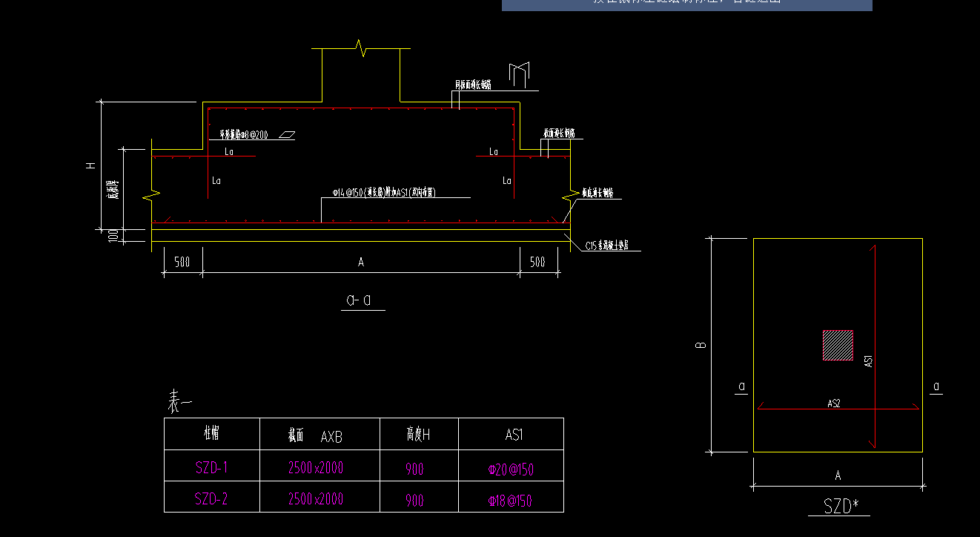This screenshot has width=980, height=537.
Task: Select the 2500x2000 value in SZD-2 row
Action: pyautogui.click(x=316, y=498)
